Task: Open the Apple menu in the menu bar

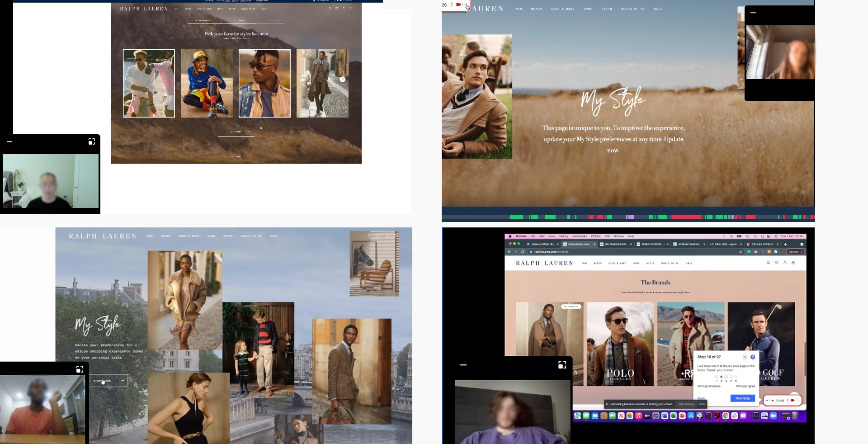Action: 510,236
